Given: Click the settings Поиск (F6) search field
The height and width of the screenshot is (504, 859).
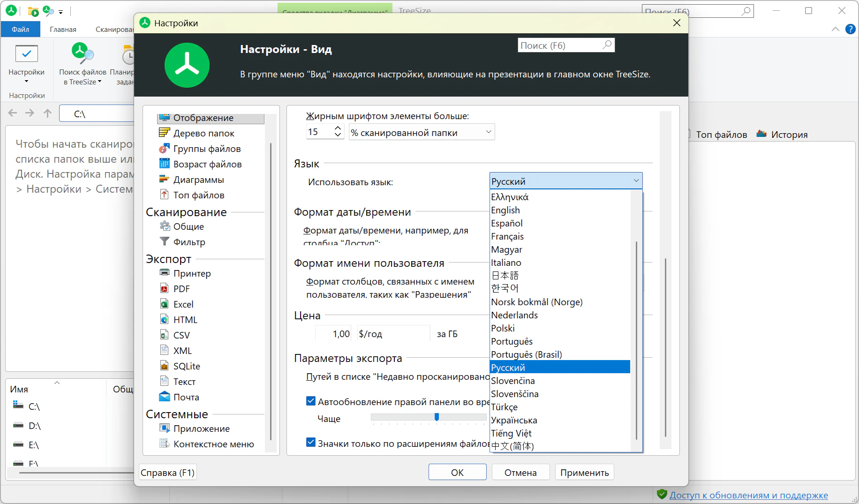Looking at the screenshot, I should pyautogui.click(x=560, y=45).
